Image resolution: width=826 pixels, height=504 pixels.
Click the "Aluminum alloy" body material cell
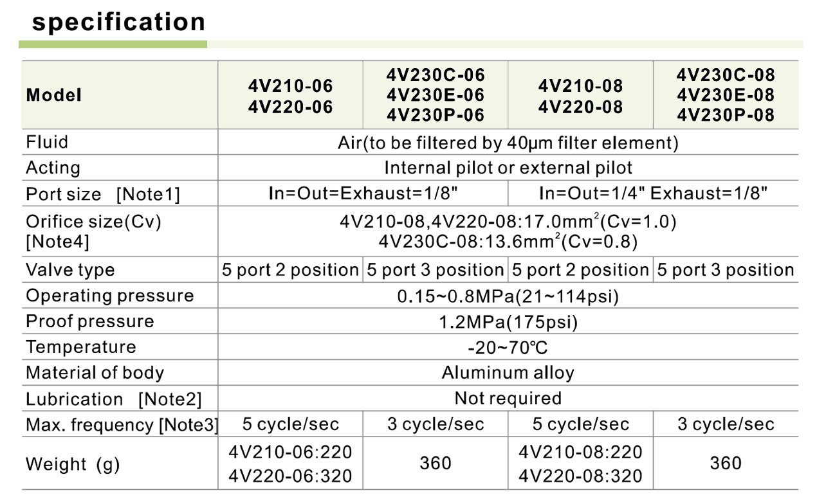click(x=508, y=373)
